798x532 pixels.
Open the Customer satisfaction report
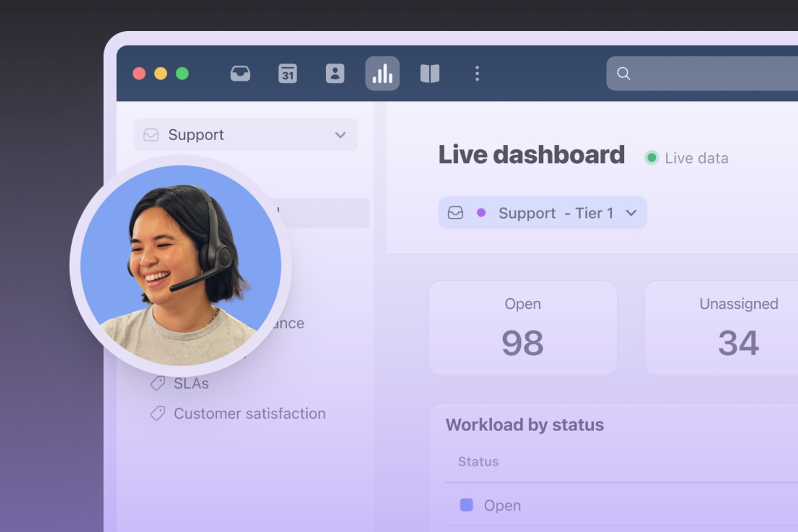(249, 413)
